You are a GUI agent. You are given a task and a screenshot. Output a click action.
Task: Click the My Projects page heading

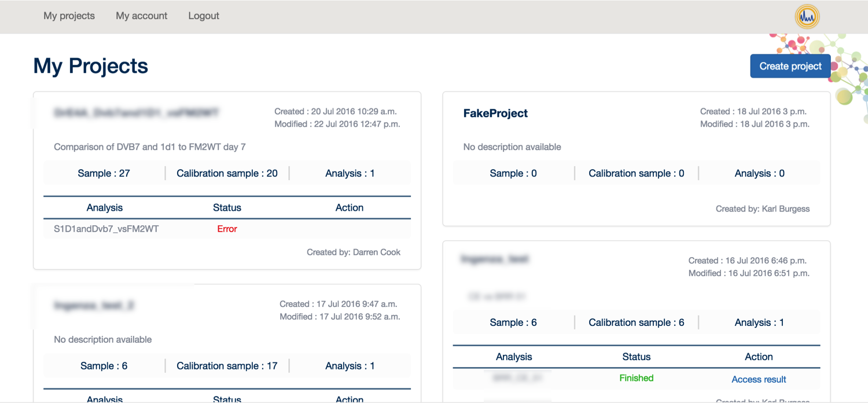[x=91, y=65]
